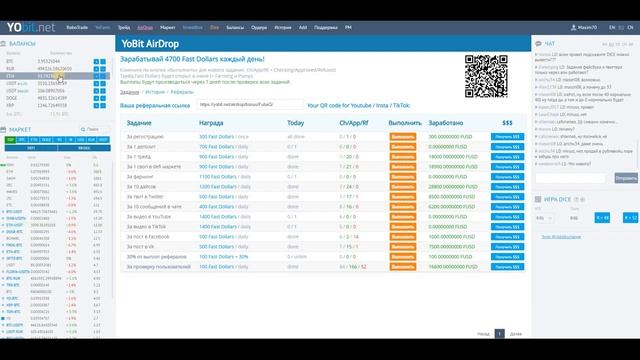Open Your QR code for Youtube/Insta/TikTok link
Screen dimensions: 640x360
(358, 105)
